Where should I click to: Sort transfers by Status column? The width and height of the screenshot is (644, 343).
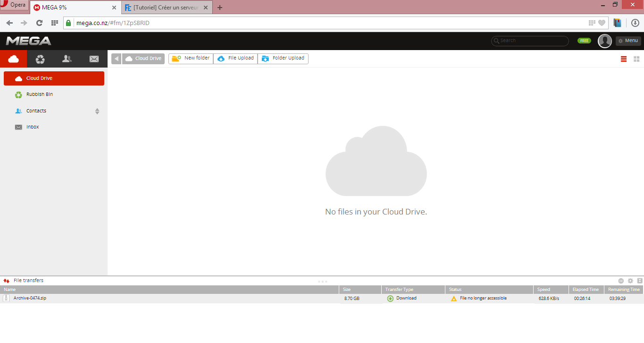point(489,290)
